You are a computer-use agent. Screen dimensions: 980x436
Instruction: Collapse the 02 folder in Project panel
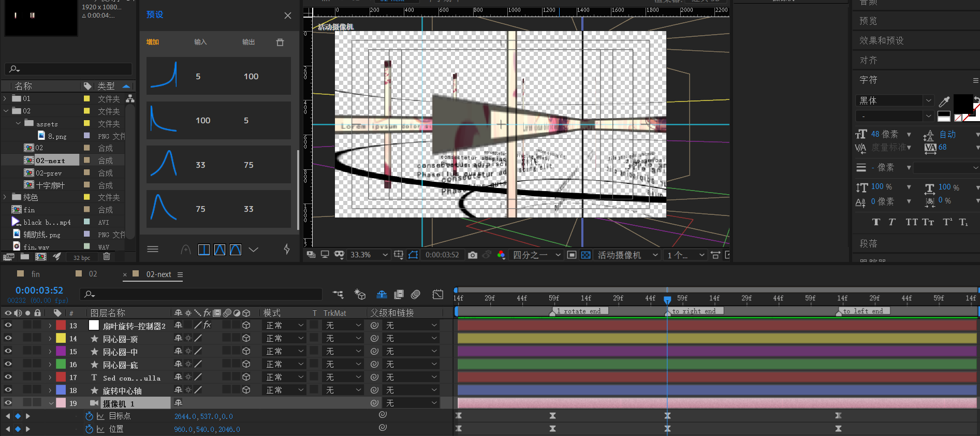(6, 111)
